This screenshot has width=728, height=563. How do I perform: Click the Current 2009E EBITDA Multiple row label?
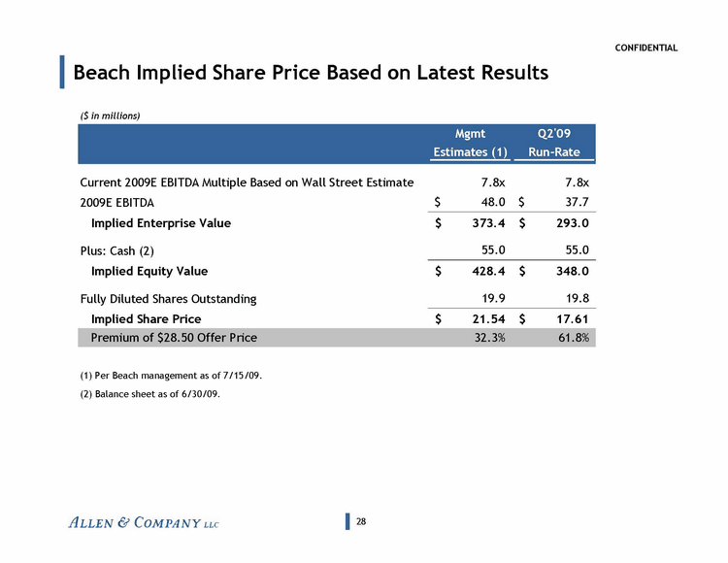pyautogui.click(x=246, y=182)
